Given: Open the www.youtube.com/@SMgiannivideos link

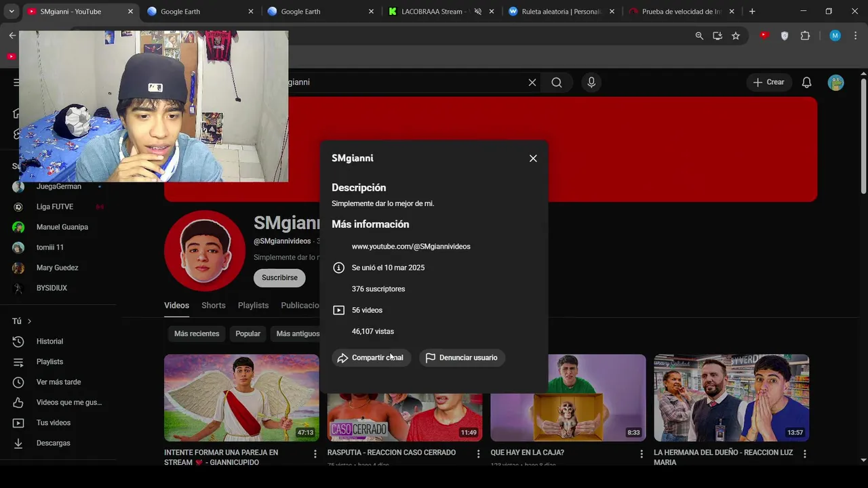Looking at the screenshot, I should pyautogui.click(x=411, y=247).
